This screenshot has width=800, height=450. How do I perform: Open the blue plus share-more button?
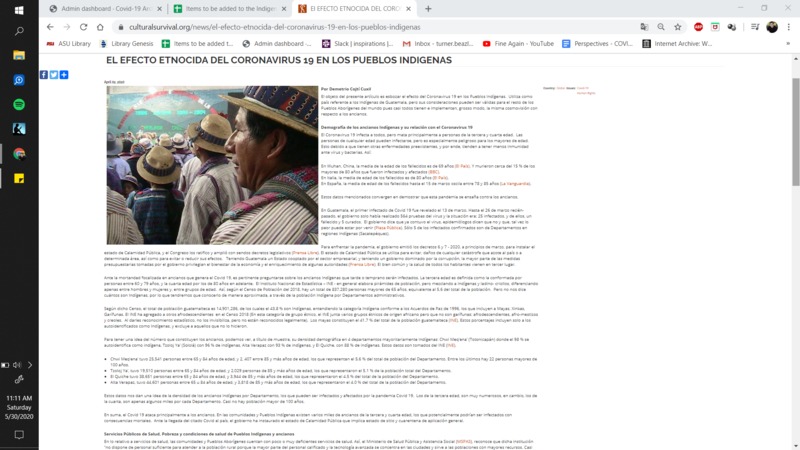click(64, 75)
